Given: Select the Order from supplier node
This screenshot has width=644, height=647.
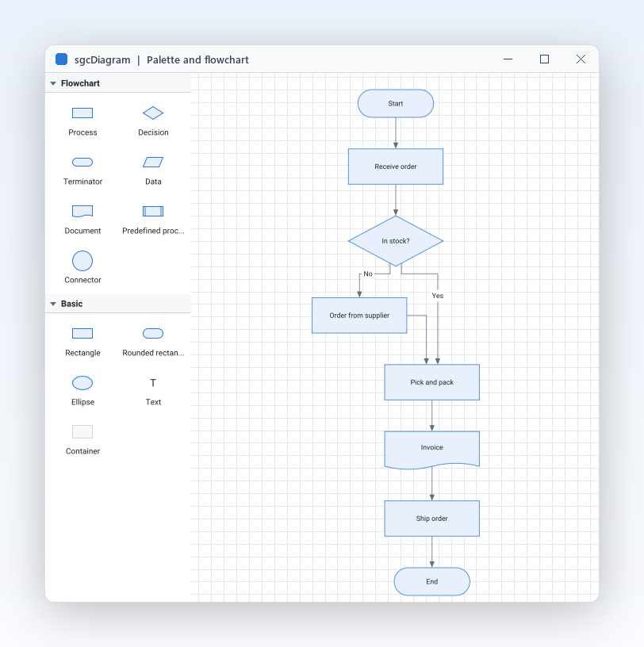Looking at the screenshot, I should [x=359, y=316].
